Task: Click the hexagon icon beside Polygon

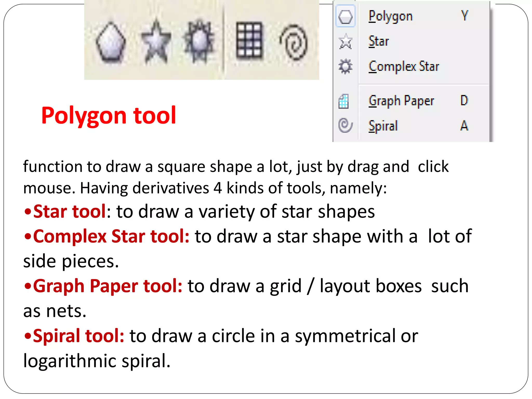Action: tap(345, 16)
